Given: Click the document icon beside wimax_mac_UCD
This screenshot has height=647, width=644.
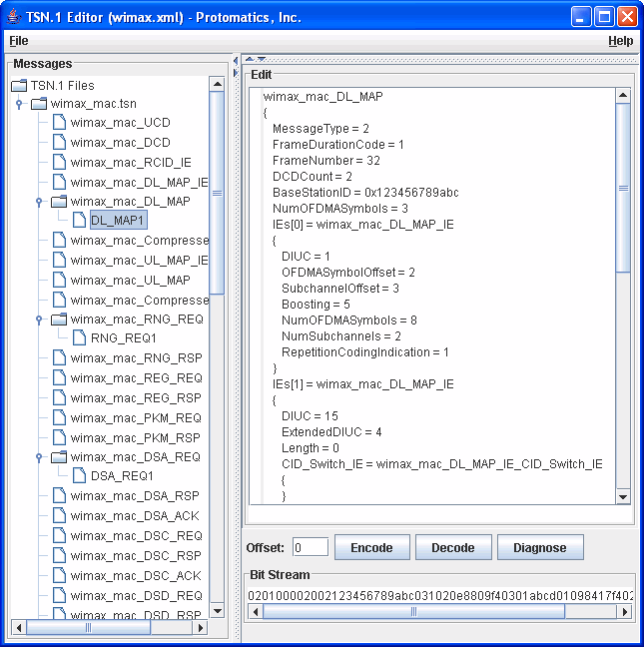Looking at the screenshot, I should click(59, 123).
